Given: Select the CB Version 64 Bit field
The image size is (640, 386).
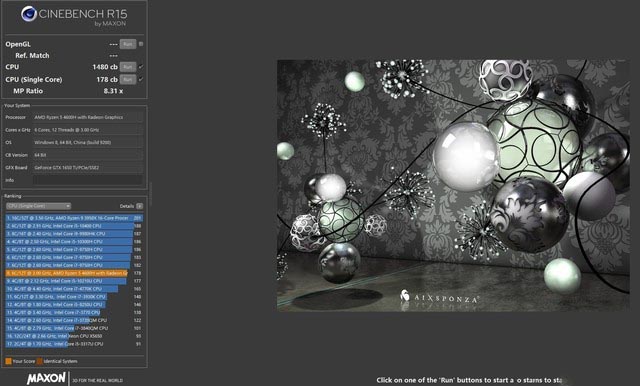Looking at the screenshot, I should [x=88, y=155].
